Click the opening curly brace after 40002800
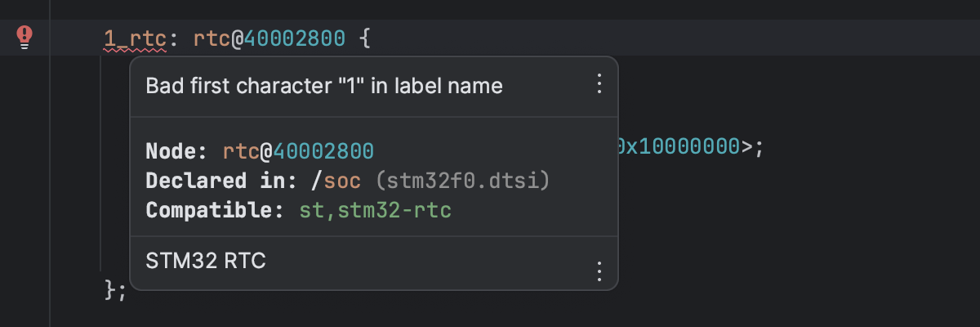The width and height of the screenshot is (980, 327). 365,38
